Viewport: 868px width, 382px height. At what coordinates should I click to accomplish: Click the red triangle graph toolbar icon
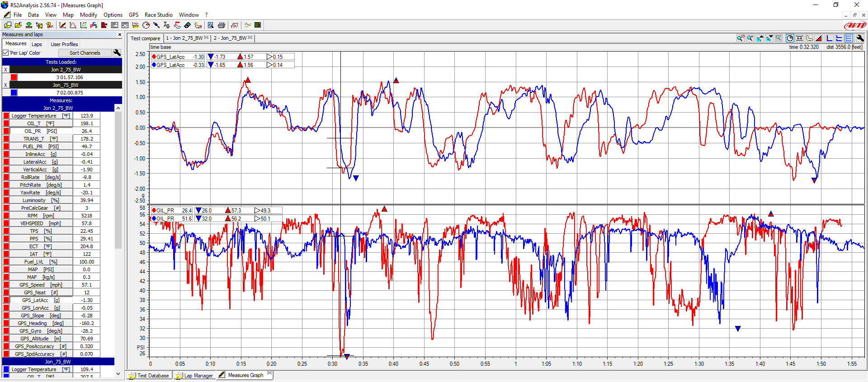pyautogui.click(x=819, y=38)
